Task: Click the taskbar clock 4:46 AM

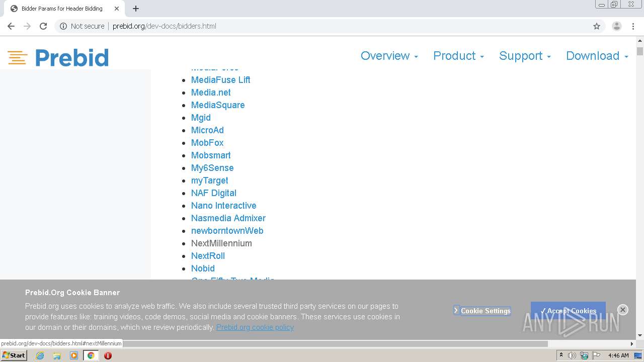Action: (x=618, y=355)
